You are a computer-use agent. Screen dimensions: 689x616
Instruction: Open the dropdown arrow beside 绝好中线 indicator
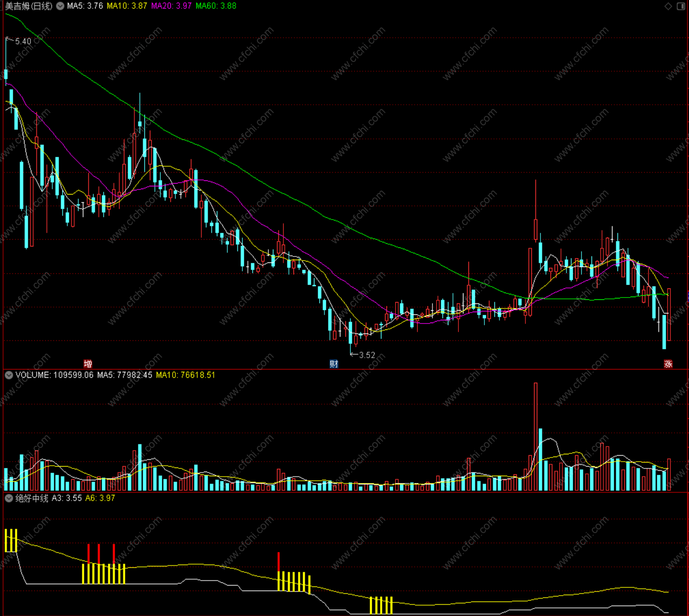(9, 498)
